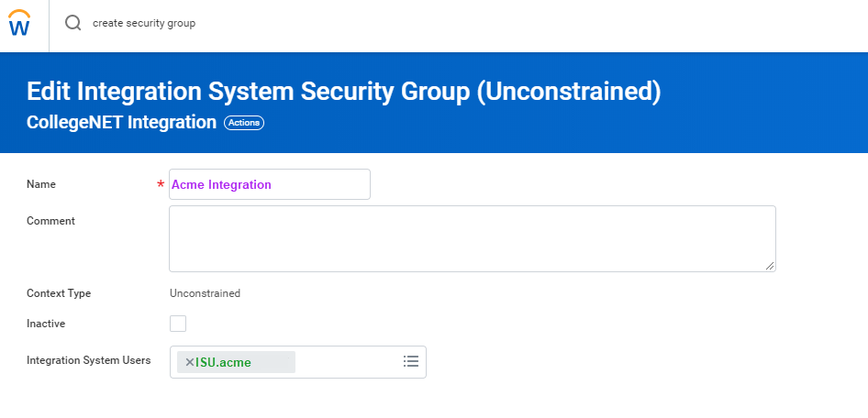The height and width of the screenshot is (418, 868).
Task: Click the search magnifier icon
Action: click(72, 23)
